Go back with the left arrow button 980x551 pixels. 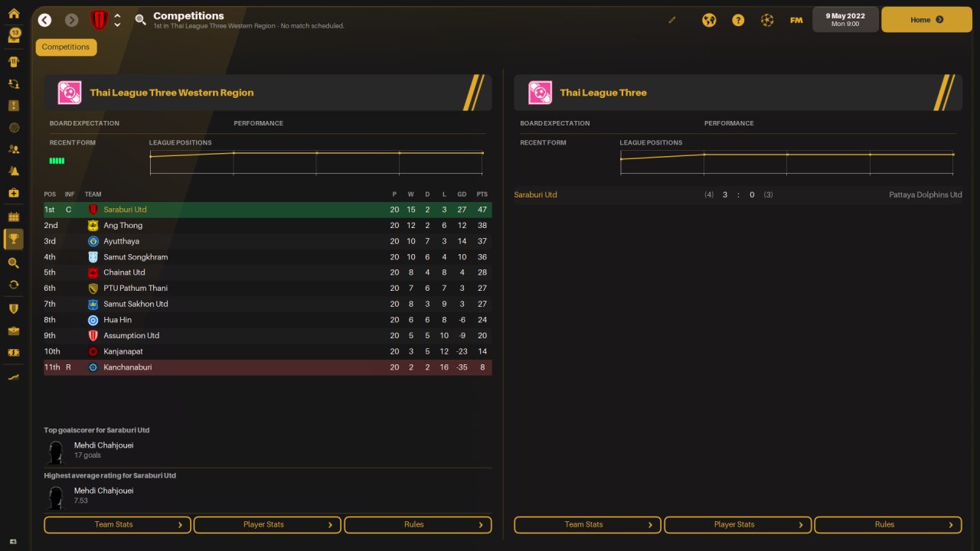pos(44,20)
